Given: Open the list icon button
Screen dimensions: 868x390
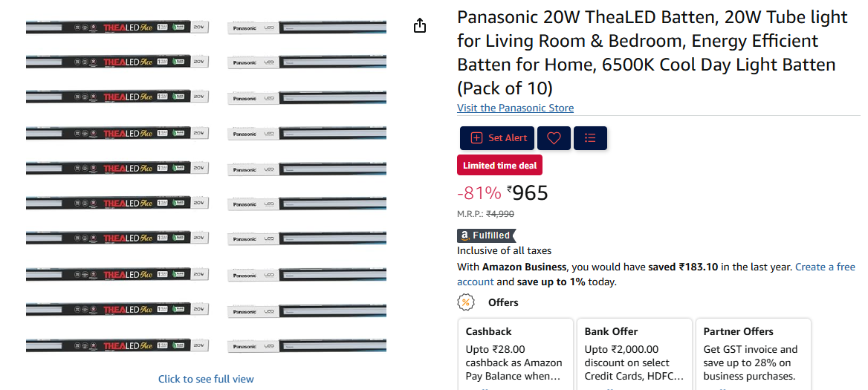Looking at the screenshot, I should 590,137.
